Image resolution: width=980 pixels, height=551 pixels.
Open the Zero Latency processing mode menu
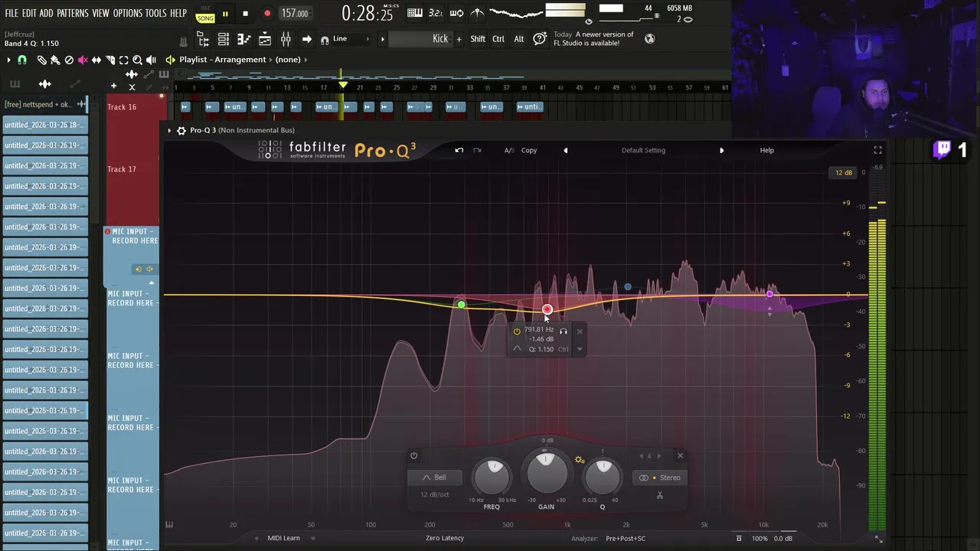[x=445, y=538]
